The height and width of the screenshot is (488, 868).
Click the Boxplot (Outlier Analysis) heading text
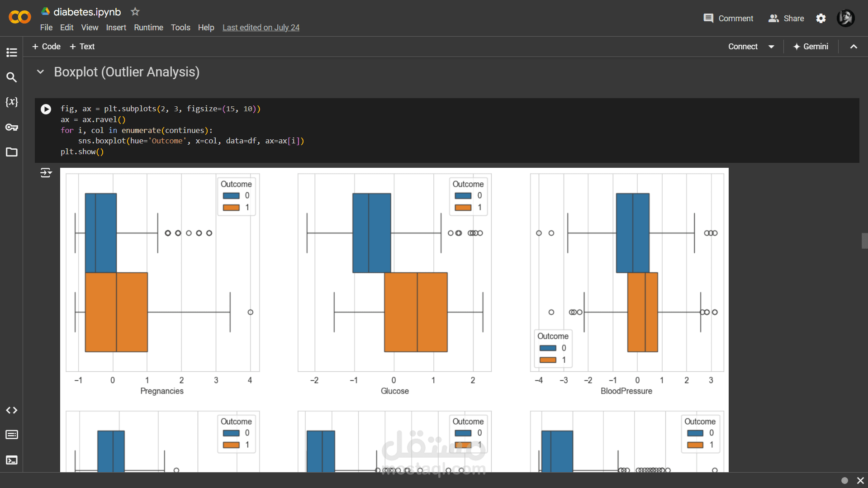point(127,72)
